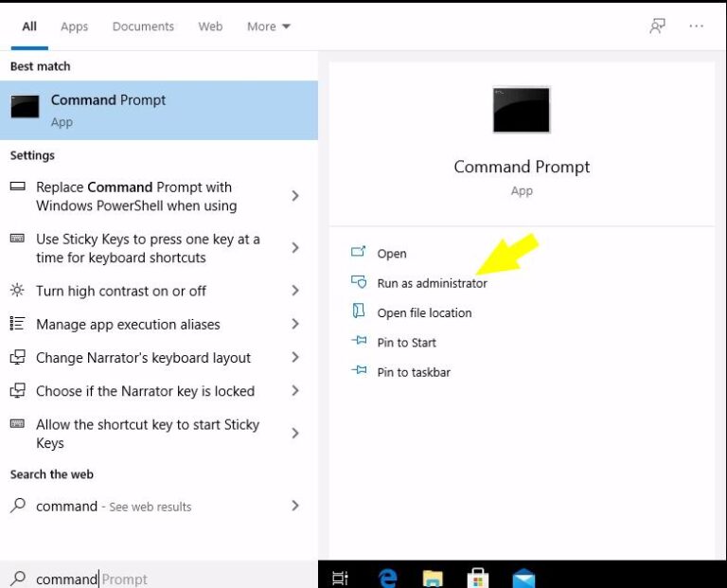Click the icon beside Replace Command Prompt setting
Viewport: 727px width, 588px height.
coord(17,187)
